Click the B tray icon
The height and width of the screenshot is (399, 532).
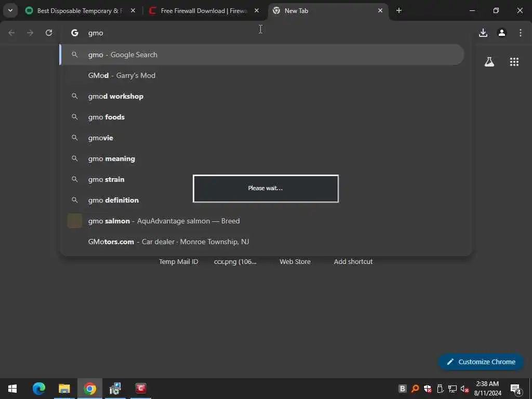(403, 389)
